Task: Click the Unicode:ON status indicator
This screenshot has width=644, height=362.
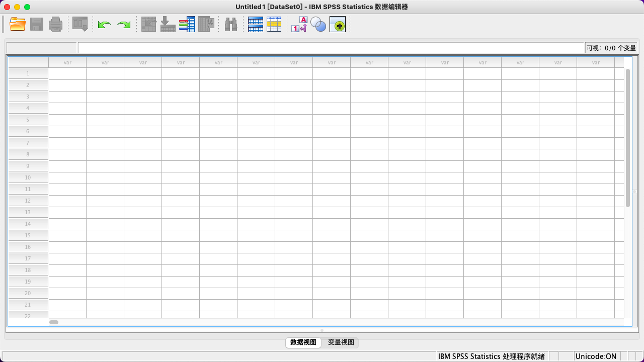Action: tap(596, 356)
